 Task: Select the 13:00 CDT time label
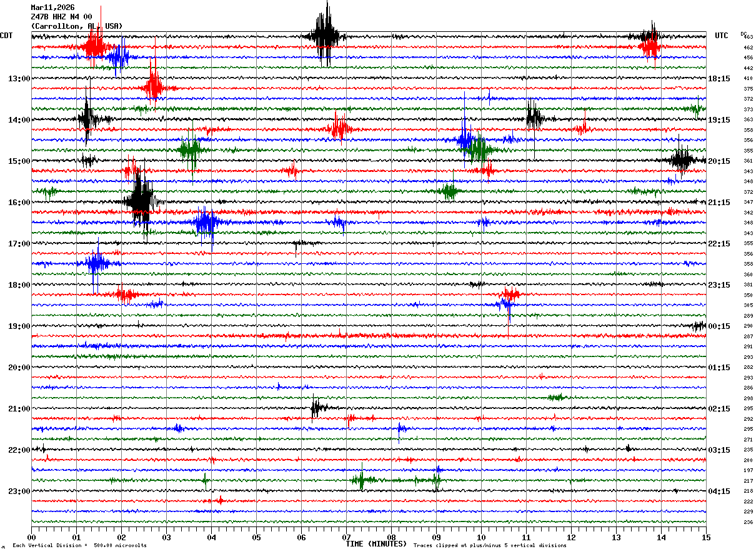19,79
